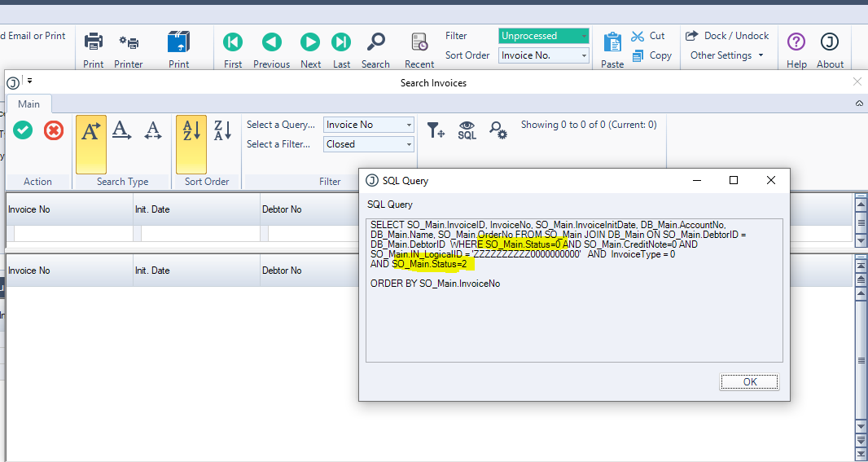Toggle ascending A-Z sort order
The height and width of the screenshot is (462, 868).
coord(191,130)
